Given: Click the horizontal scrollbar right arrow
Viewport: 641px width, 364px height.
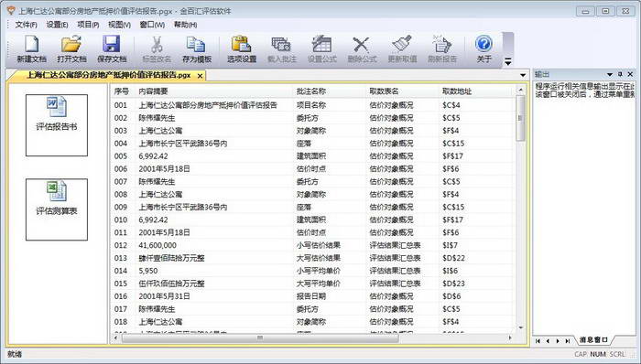Looking at the screenshot, I should [510, 337].
